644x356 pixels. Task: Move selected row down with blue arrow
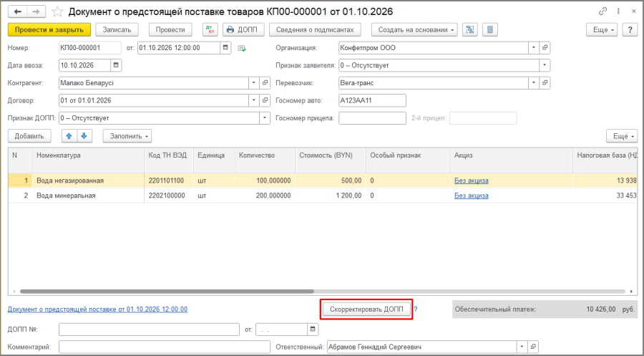coord(84,136)
